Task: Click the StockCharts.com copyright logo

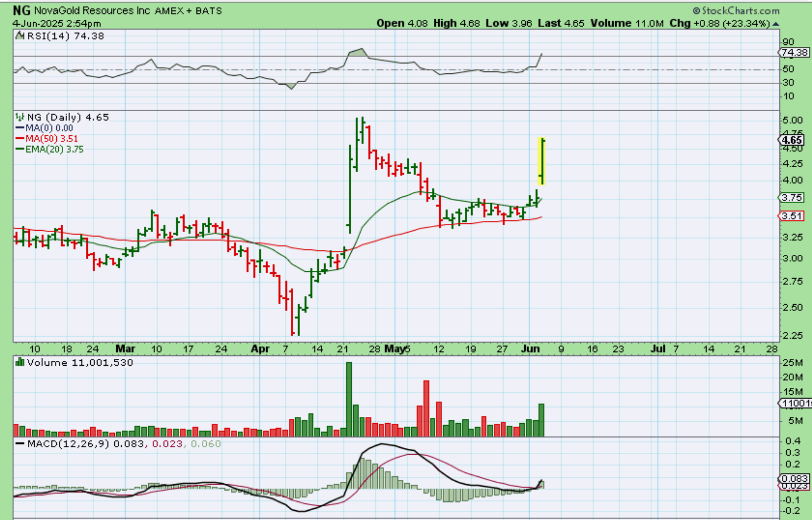Action: tap(735, 11)
